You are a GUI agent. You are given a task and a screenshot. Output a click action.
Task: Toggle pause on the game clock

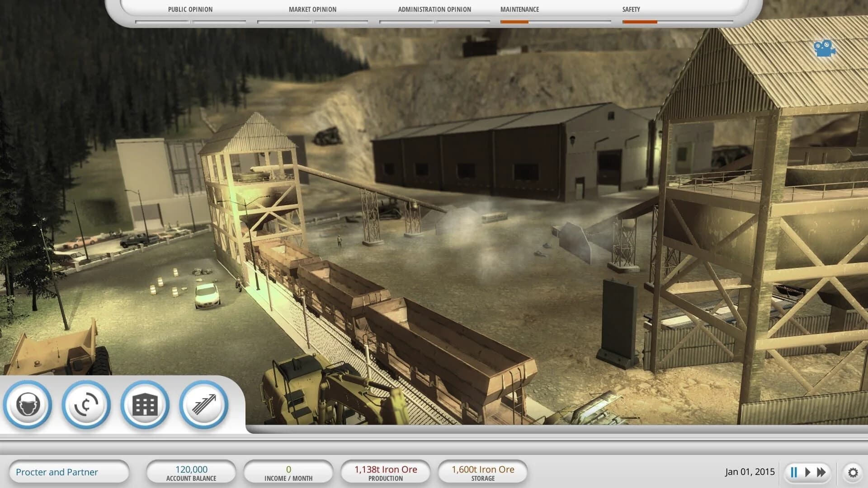[794, 471]
